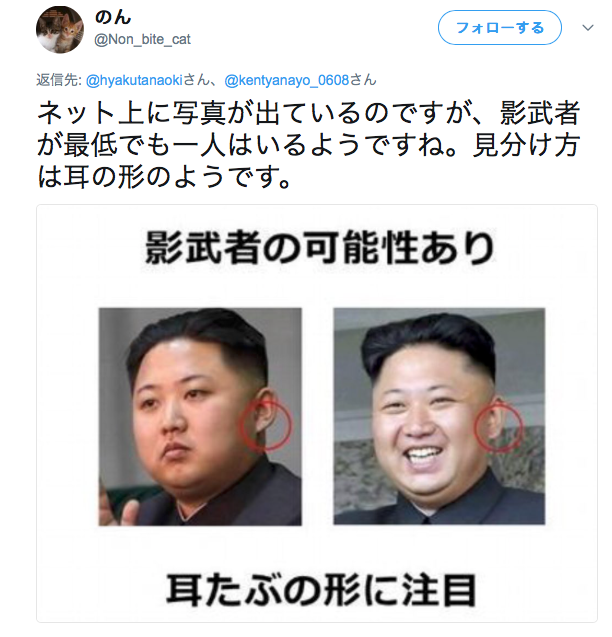This screenshot has width=612, height=637.
Task: Open the @Non_bite_cat handle profile
Action: pyautogui.click(x=142, y=39)
